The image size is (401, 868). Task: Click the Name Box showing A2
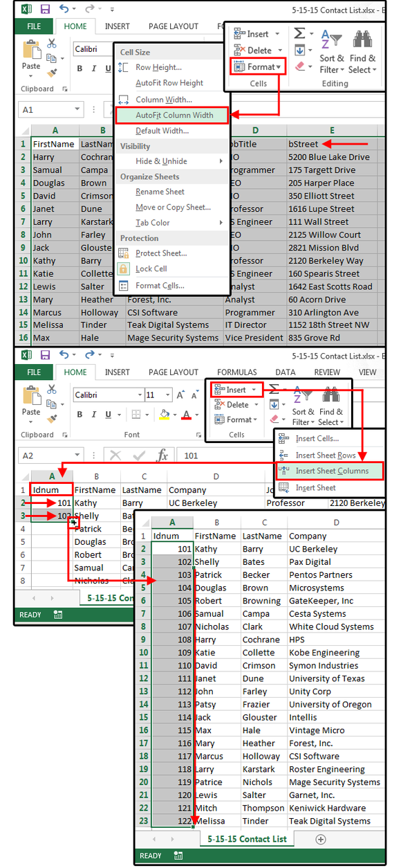pos(53,455)
